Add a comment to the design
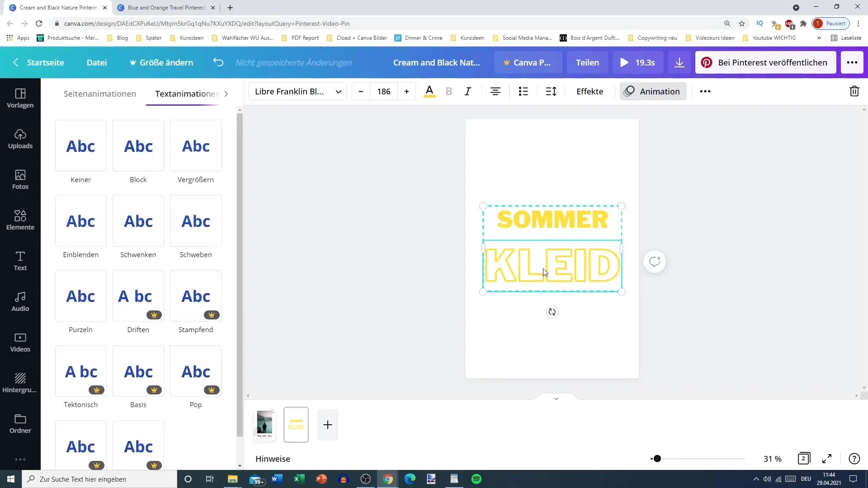The image size is (868, 488). (655, 262)
